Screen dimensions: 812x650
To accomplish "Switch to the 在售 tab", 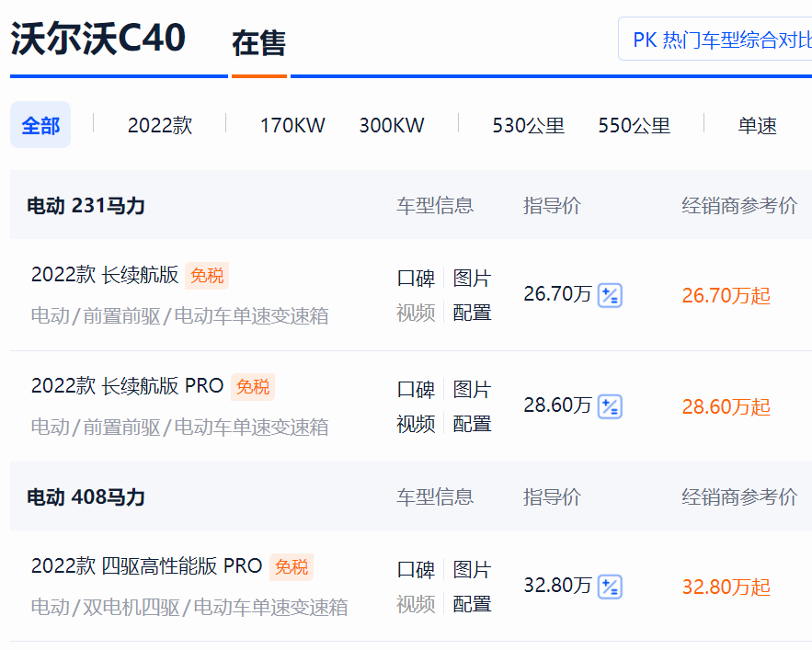I will pos(258,43).
